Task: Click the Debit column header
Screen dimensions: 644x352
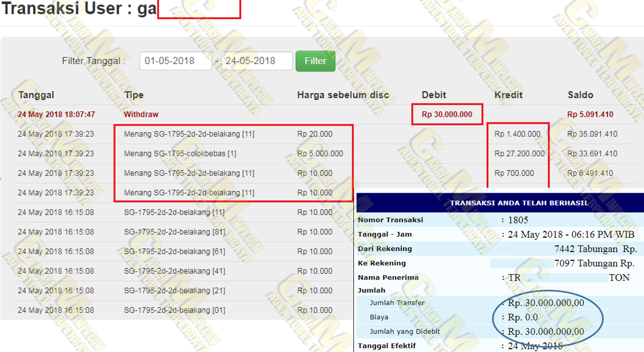Action: 434,95
